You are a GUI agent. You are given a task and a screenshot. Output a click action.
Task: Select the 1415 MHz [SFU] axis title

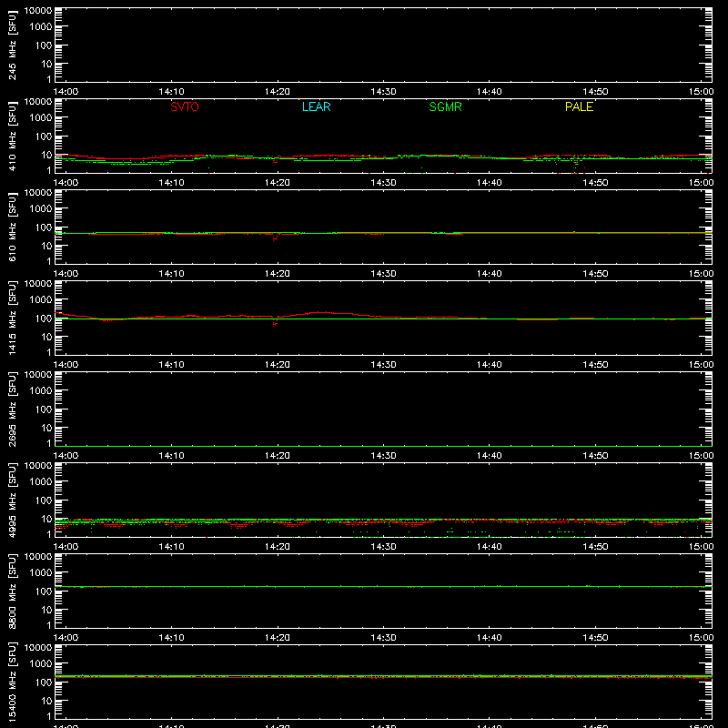click(x=12, y=318)
